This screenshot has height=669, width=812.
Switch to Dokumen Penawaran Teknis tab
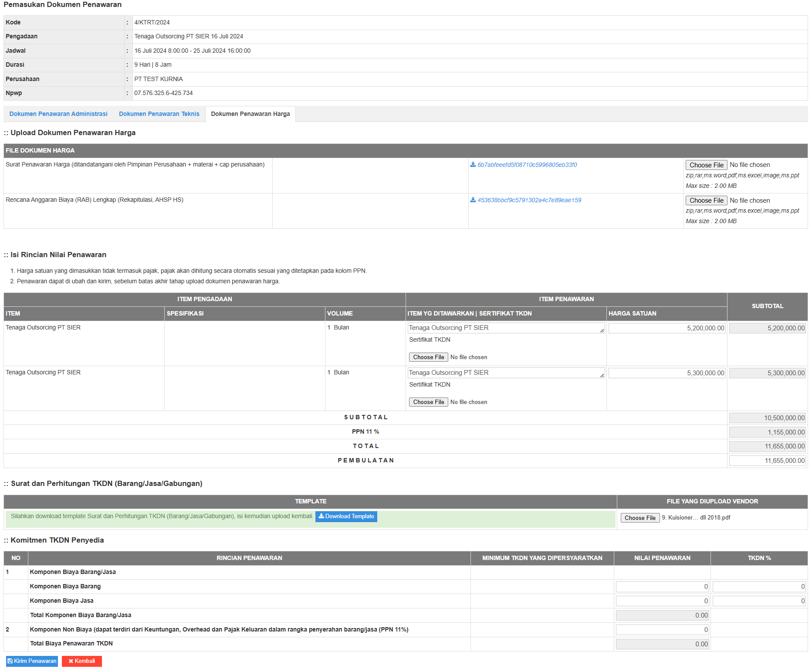click(x=159, y=114)
